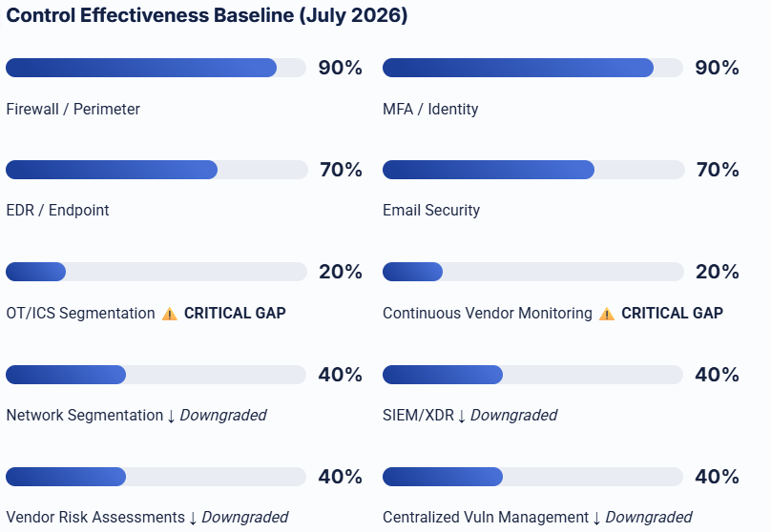Click the 20% value for Continuous Vendor Monitoring
The width and height of the screenshot is (771, 532).
(x=717, y=272)
